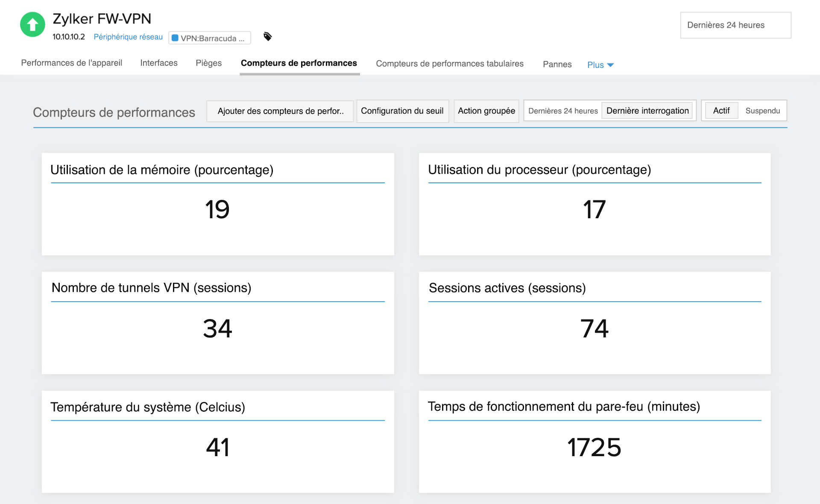Click the green device status arrow icon
Screen dimensions: 820x504
click(x=32, y=24)
